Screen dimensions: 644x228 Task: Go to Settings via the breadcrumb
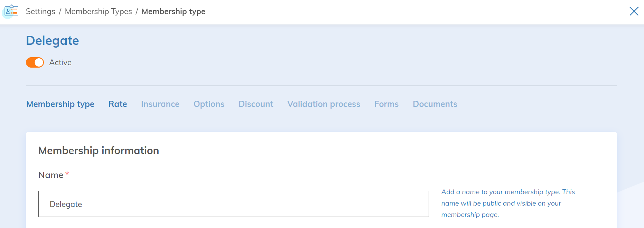point(40,11)
